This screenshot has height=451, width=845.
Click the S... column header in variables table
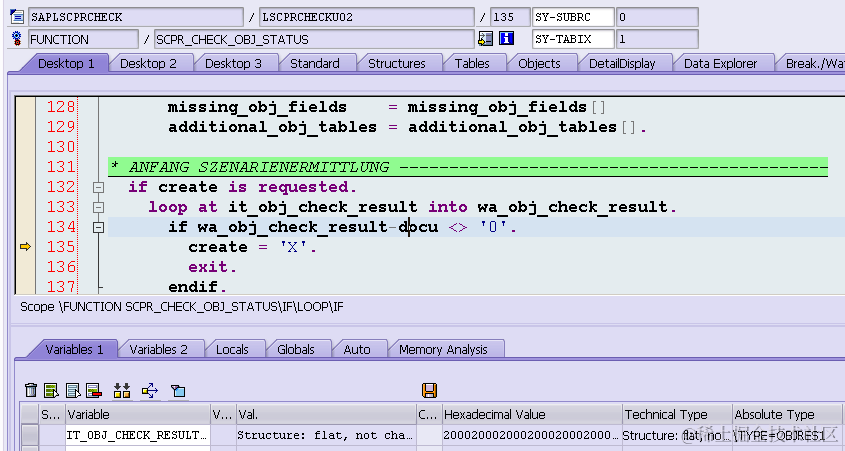51,414
